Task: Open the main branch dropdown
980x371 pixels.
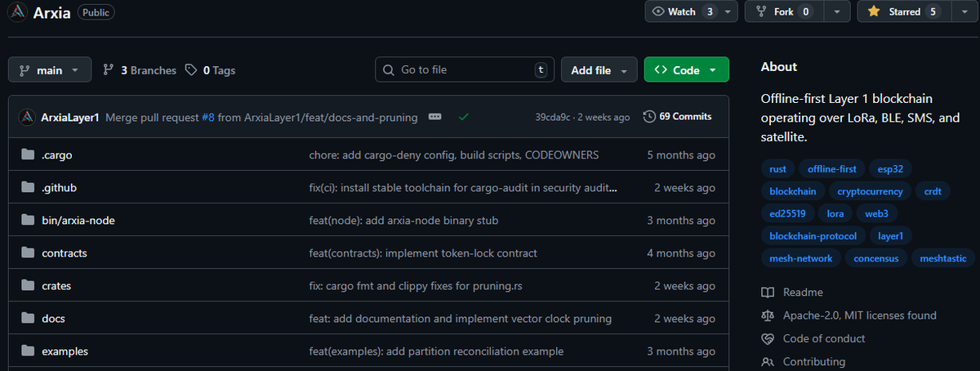Action: click(49, 70)
